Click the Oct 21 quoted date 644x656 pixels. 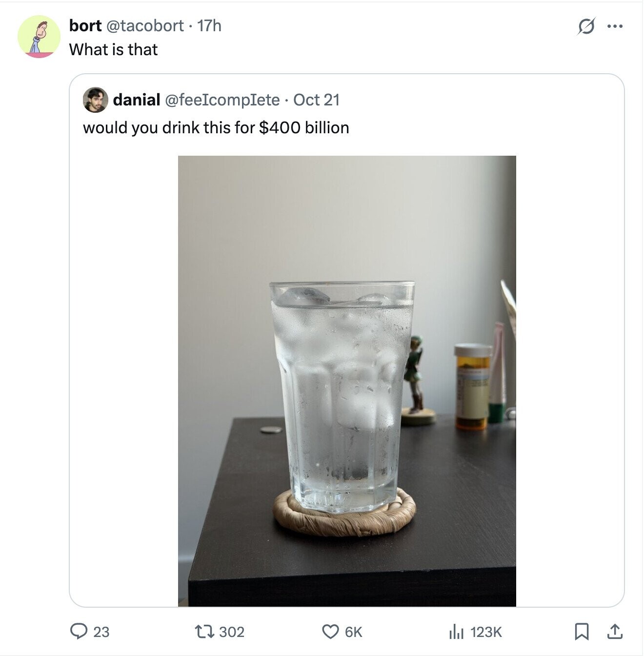click(x=316, y=100)
